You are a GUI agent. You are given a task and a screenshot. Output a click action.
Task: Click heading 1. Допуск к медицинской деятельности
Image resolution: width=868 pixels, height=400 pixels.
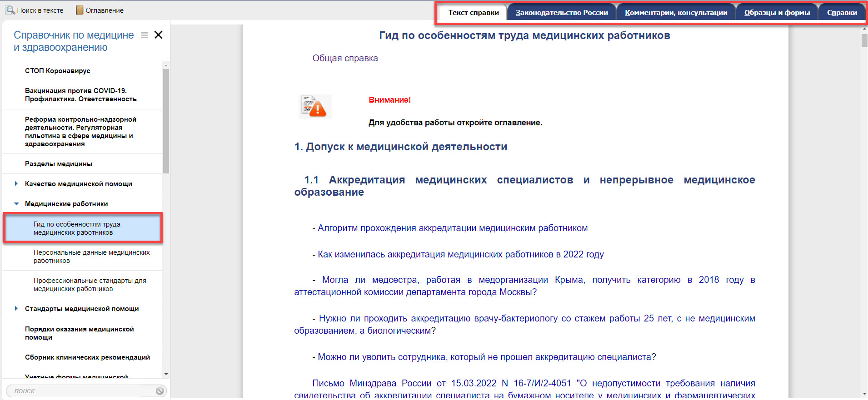(x=401, y=147)
